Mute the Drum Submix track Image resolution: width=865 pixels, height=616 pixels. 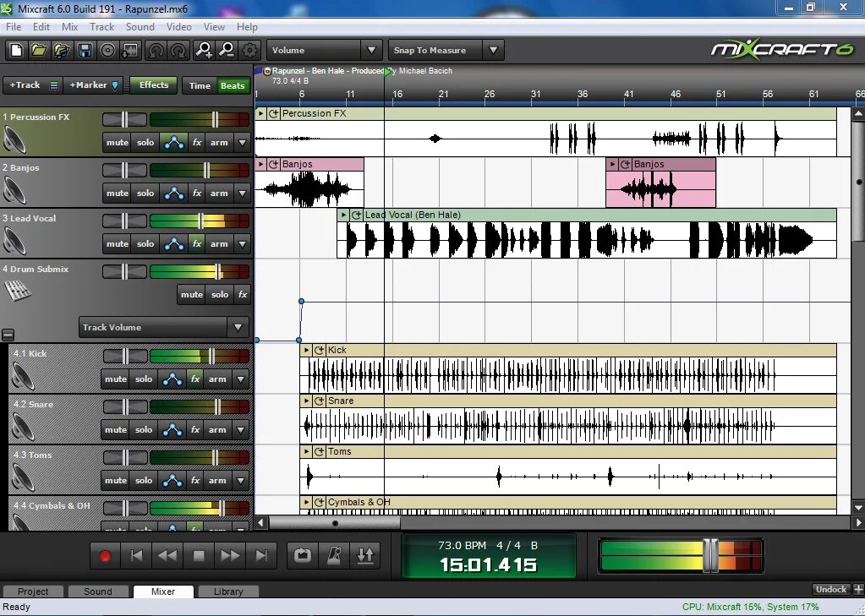(192, 295)
